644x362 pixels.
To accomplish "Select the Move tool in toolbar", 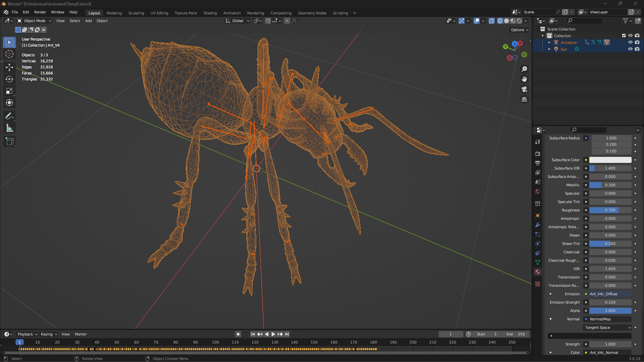I will 9,67.
